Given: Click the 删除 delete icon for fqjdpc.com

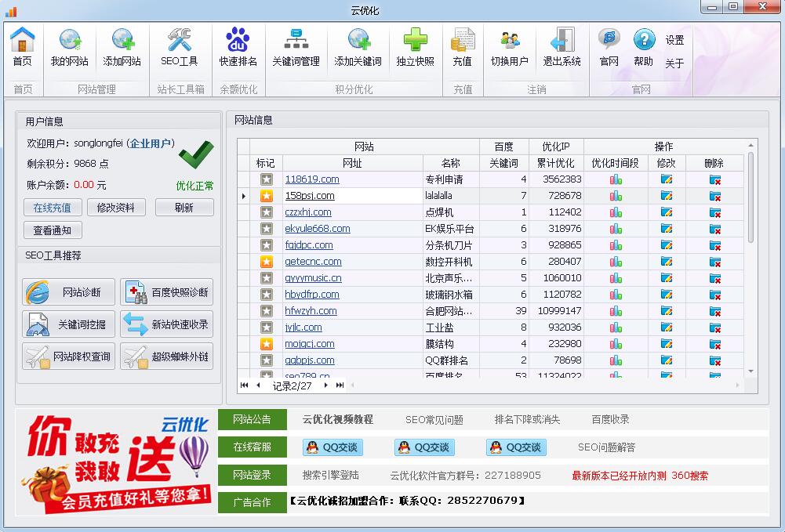Looking at the screenshot, I should click(714, 244).
